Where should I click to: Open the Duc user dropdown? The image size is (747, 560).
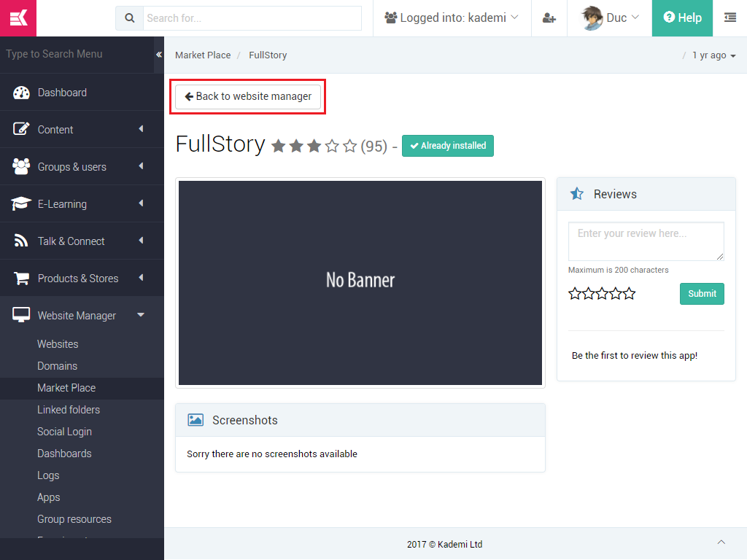coord(609,18)
